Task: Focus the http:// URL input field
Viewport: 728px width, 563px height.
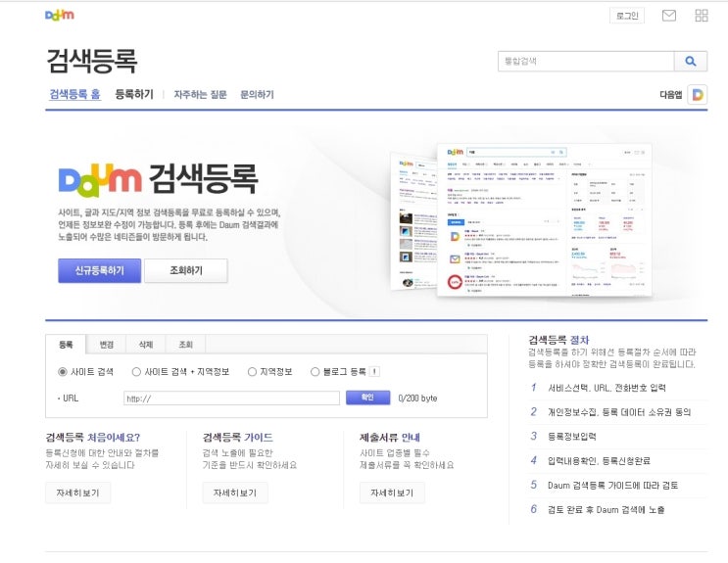Action: [231, 399]
